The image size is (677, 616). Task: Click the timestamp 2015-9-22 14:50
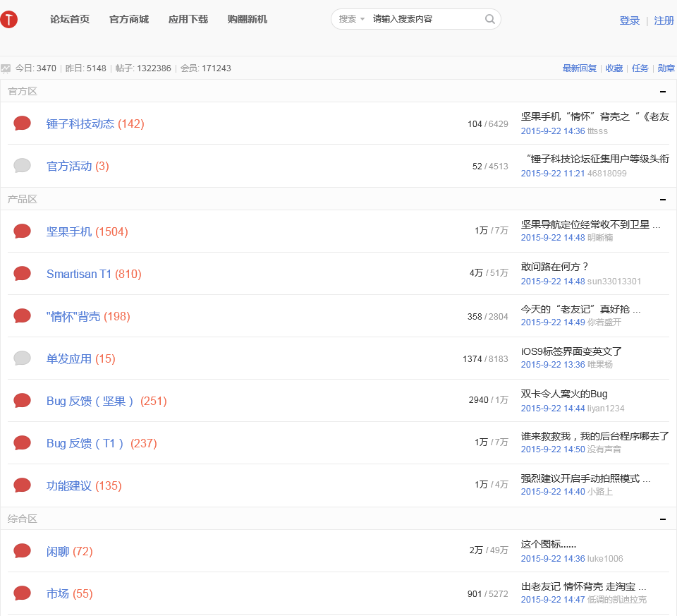[x=553, y=449]
